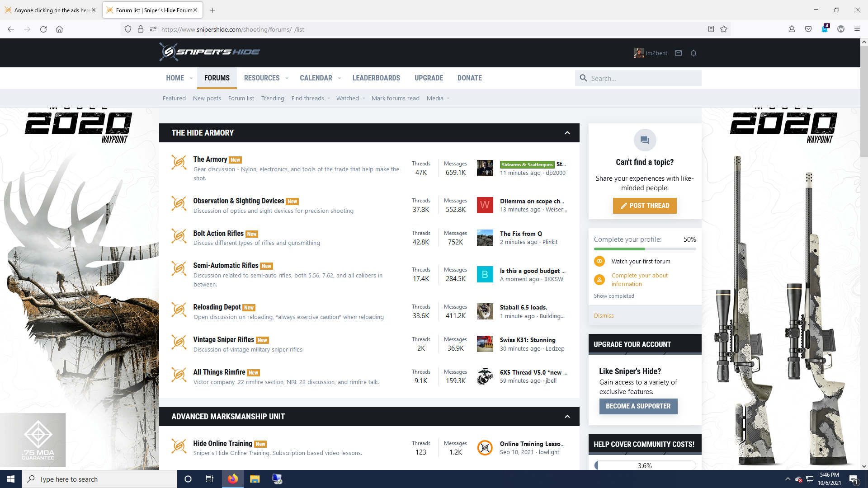Open avatar of db2000 last poster
Screen dimensions: 868x488
pyautogui.click(x=485, y=168)
